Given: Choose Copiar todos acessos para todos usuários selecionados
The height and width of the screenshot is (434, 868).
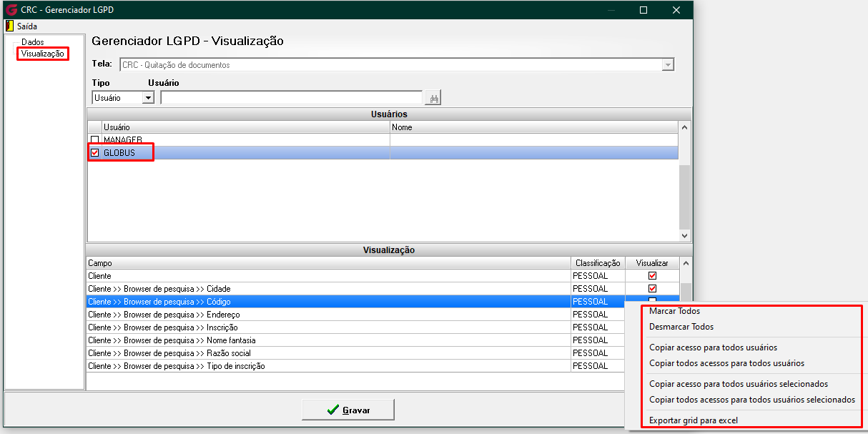Looking at the screenshot, I should [x=752, y=400].
